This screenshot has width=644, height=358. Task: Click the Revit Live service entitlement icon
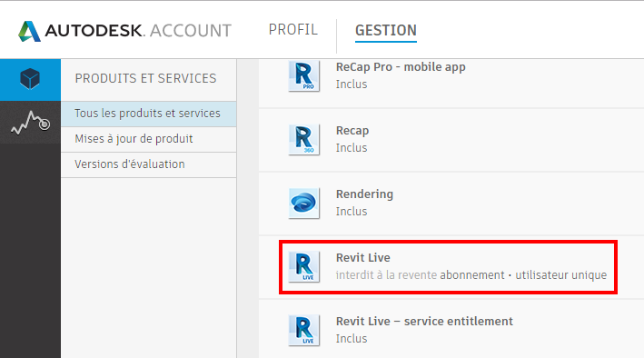pyautogui.click(x=304, y=330)
